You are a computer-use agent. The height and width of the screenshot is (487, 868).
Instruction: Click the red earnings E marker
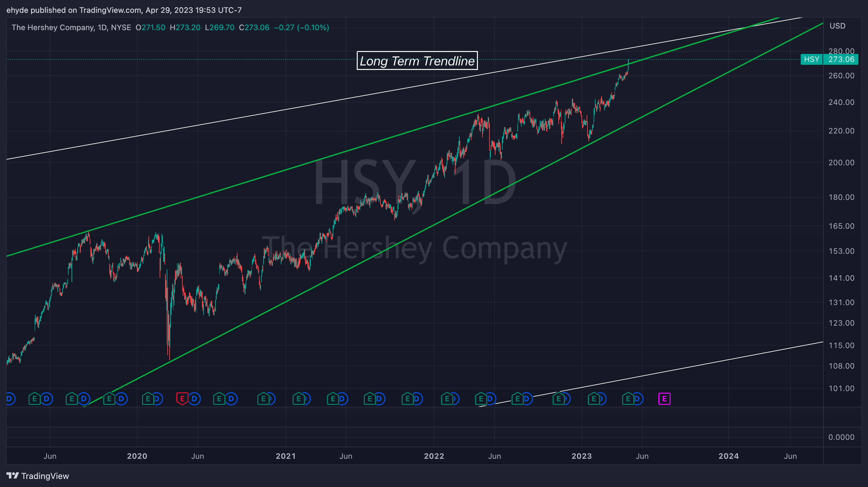(x=182, y=399)
